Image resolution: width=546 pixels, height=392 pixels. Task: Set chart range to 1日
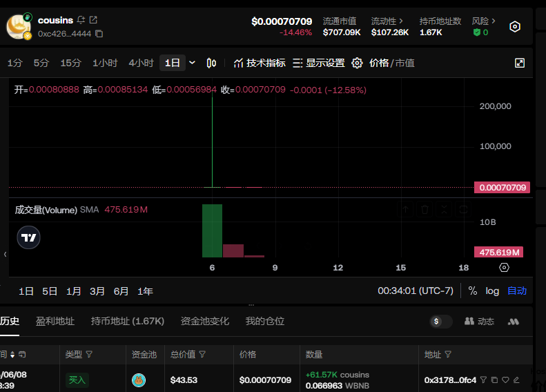26,291
